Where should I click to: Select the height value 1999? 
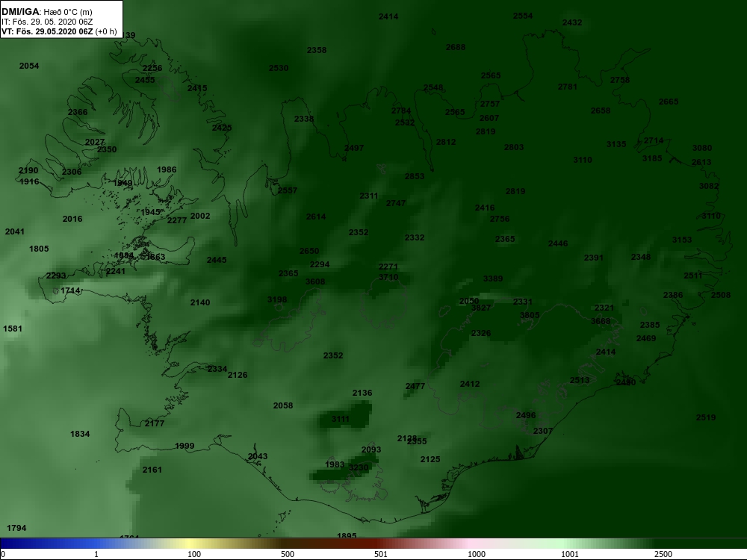coord(185,446)
